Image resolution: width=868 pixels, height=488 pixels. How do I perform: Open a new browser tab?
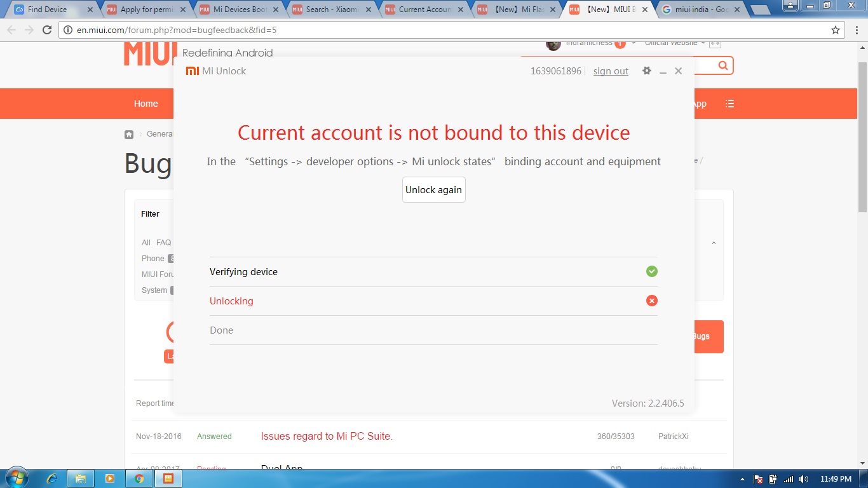click(x=760, y=10)
